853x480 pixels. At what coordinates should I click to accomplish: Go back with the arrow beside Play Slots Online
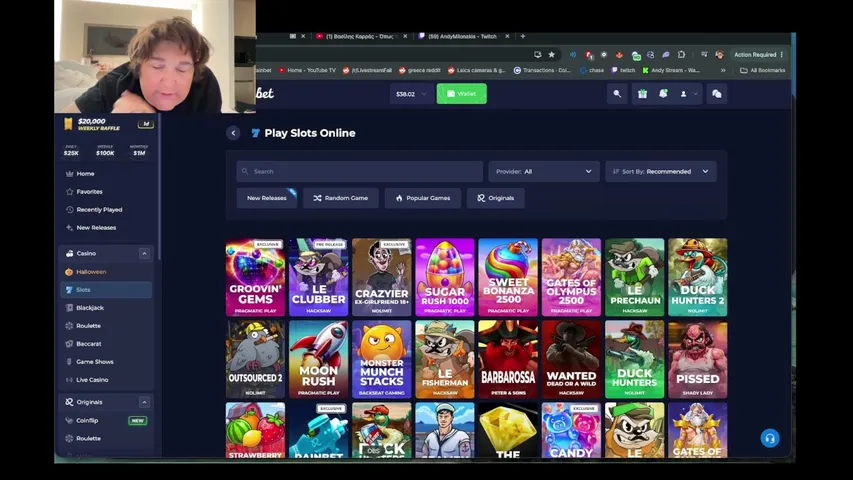pos(233,133)
